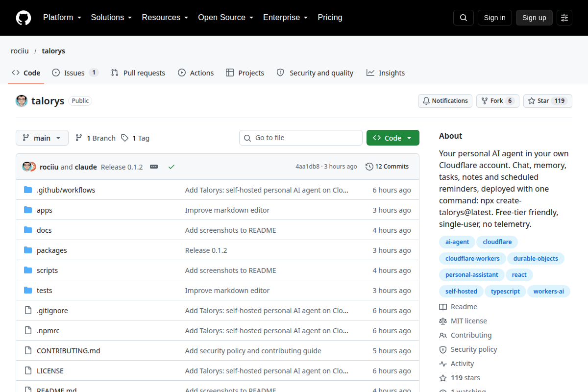Click the scripts folder icon
Screen dimensions: 588x392
coord(28,270)
